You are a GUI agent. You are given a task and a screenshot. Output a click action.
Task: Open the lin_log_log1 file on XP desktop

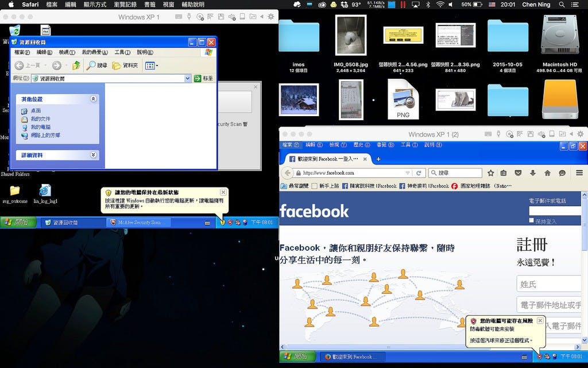tap(45, 194)
